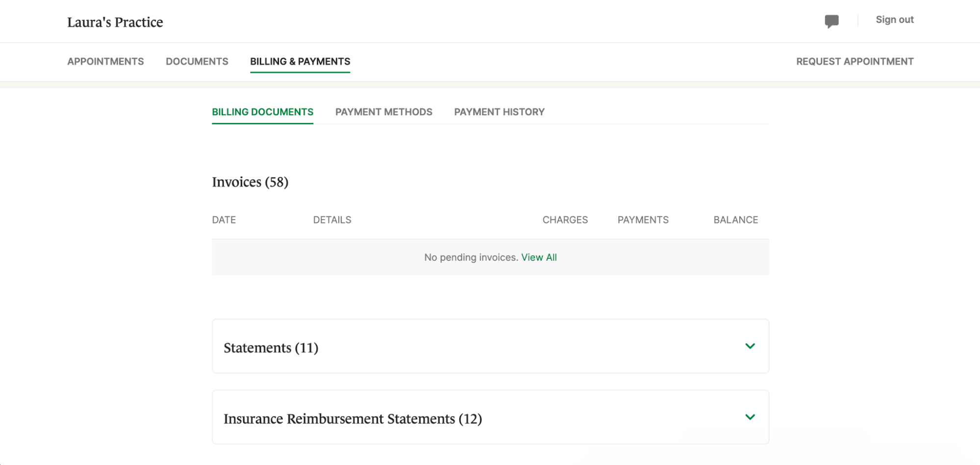Click the Statements (11) heading
980x465 pixels.
pyautogui.click(x=271, y=347)
